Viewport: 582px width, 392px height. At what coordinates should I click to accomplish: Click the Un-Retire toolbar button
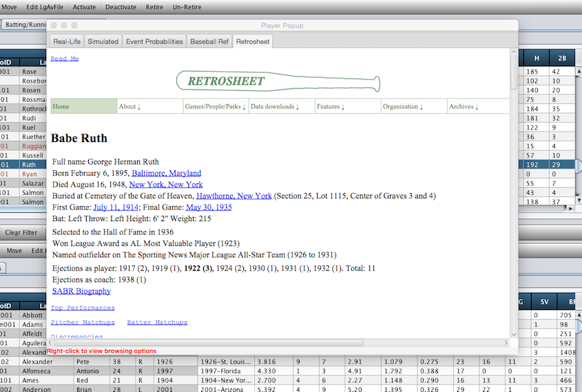tap(187, 7)
